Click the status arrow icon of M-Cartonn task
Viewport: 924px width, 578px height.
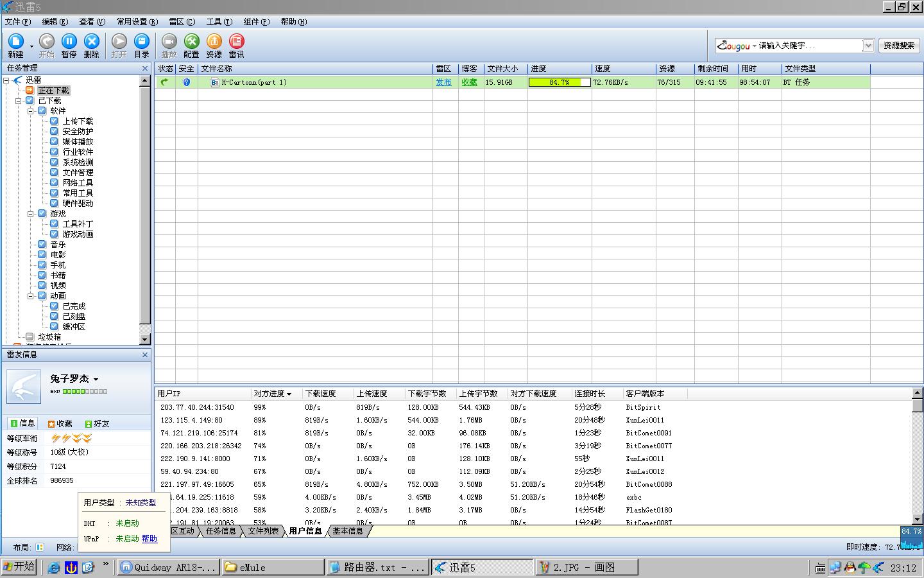pos(165,82)
